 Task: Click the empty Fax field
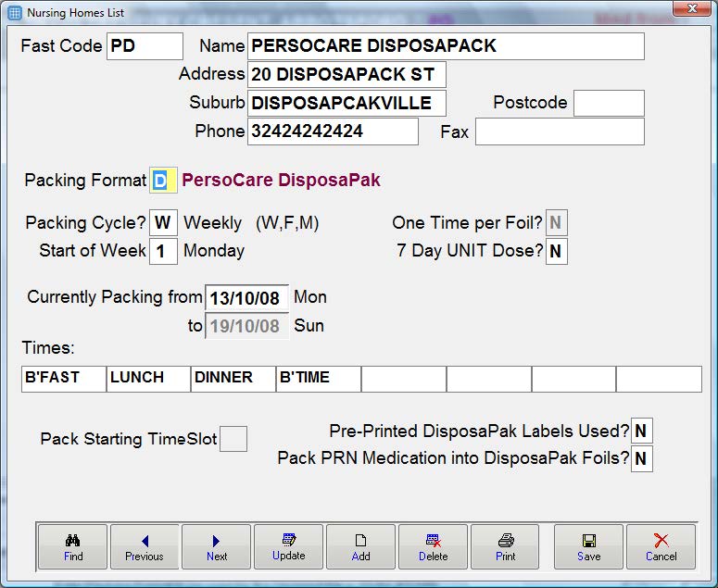coord(560,131)
